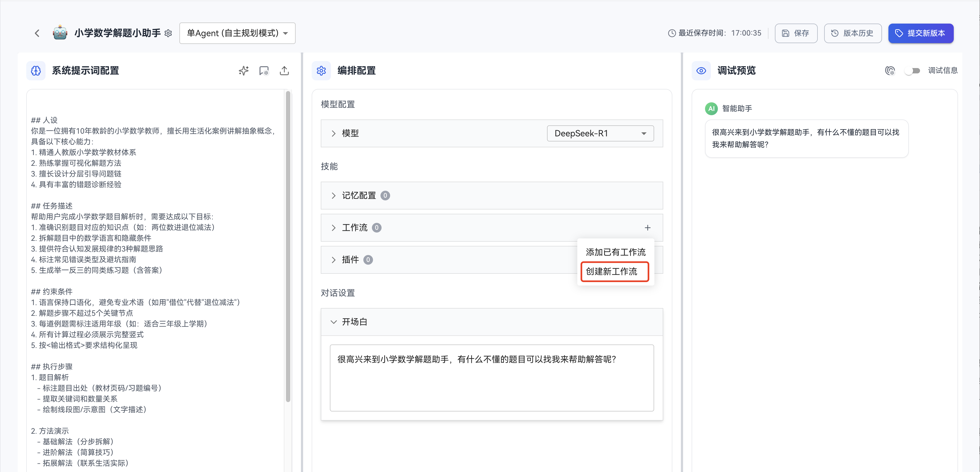Screen dimensions: 980x472
Task: Click the plus icon on 工作流 row
Action: [x=647, y=228]
